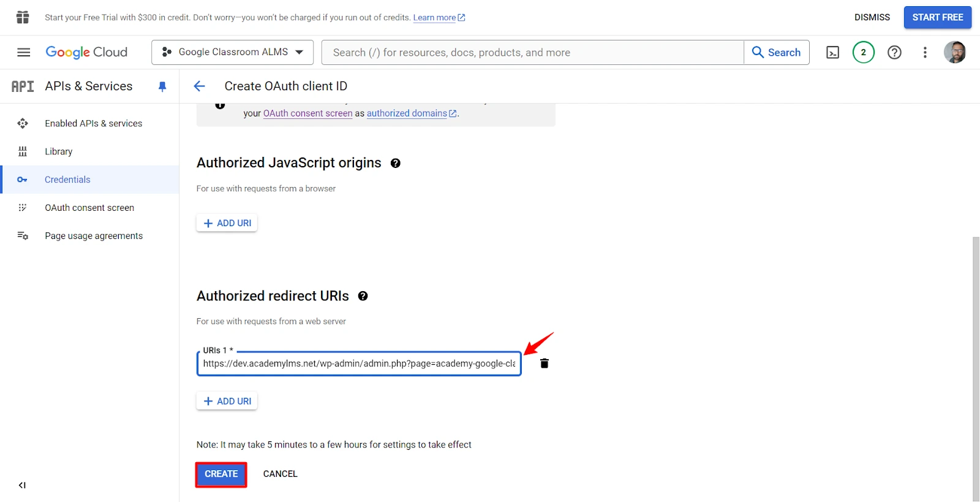Image resolution: width=980 pixels, height=502 pixels.
Task: Add URI under Authorized JavaScript origins
Action: click(227, 223)
